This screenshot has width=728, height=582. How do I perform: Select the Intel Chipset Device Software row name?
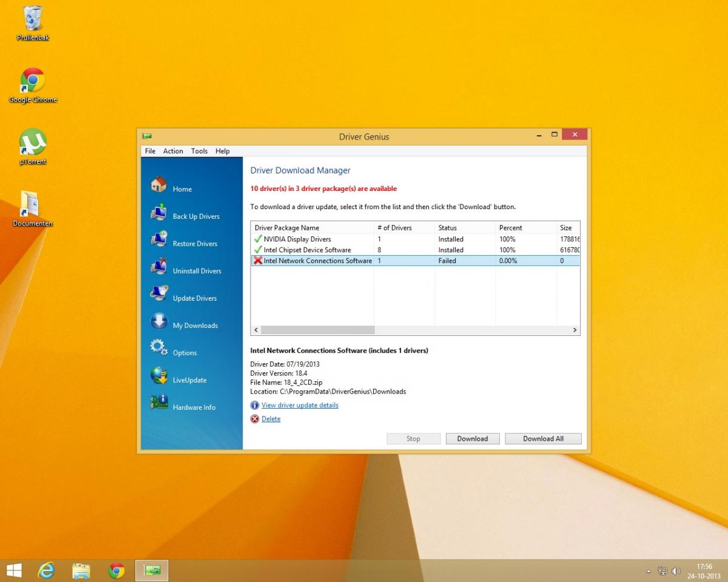tap(307, 250)
